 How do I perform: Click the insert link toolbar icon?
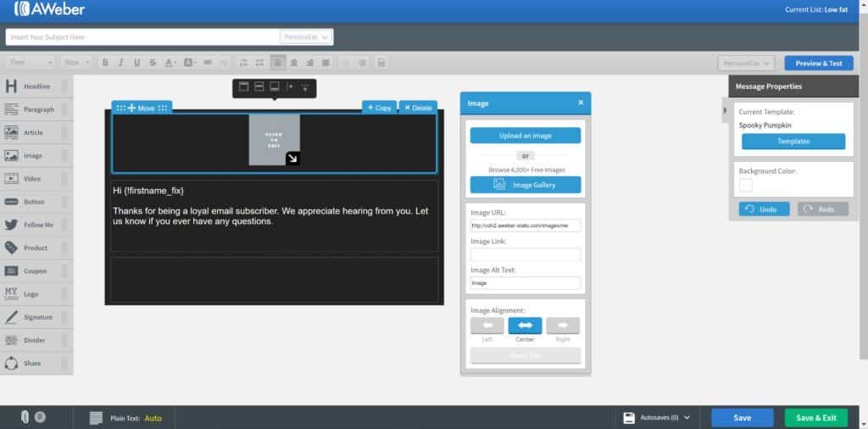208,63
